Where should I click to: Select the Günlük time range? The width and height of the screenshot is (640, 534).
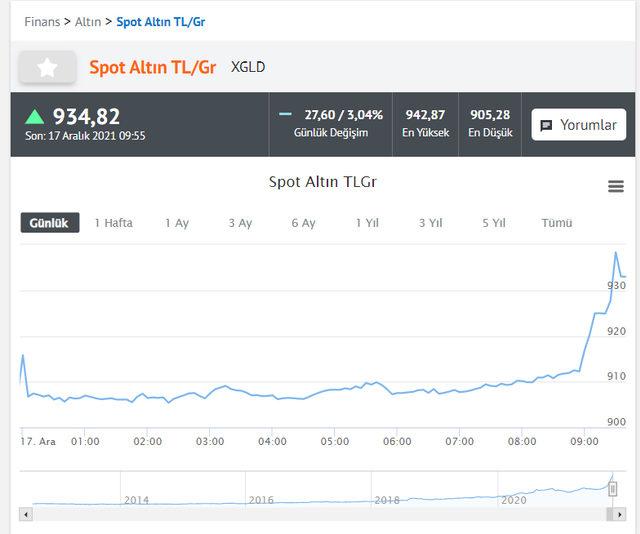(x=50, y=223)
